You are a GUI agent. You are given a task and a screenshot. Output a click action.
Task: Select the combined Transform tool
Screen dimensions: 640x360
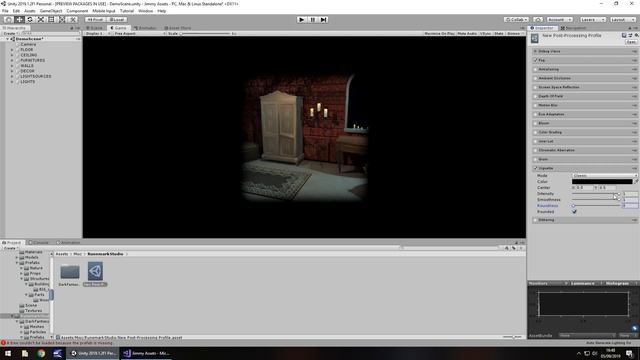click(x=62, y=19)
